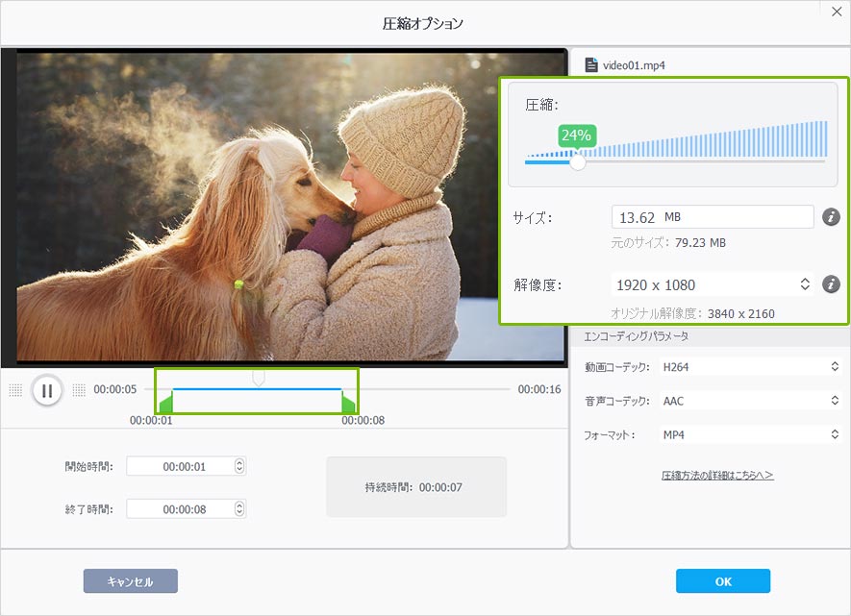Click the playhead marker above the timeline
This screenshot has width=851, height=616.
pos(258,379)
